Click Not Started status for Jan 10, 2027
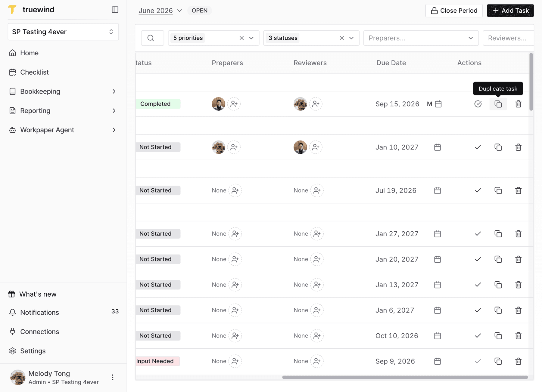The image size is (542, 392). coord(158,147)
